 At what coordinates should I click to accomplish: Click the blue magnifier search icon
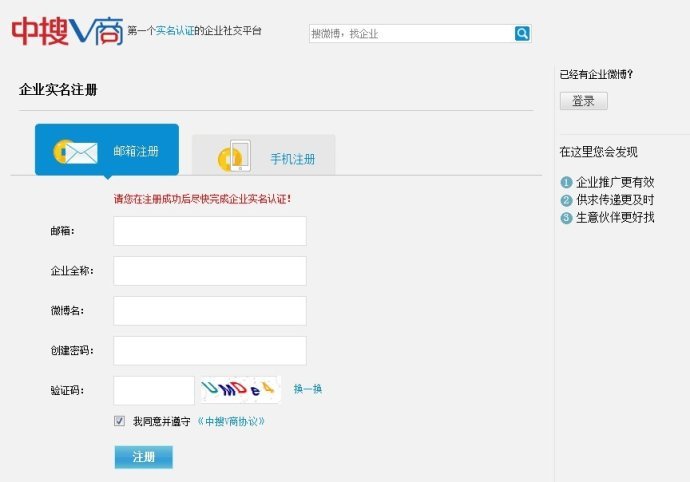[x=522, y=33]
